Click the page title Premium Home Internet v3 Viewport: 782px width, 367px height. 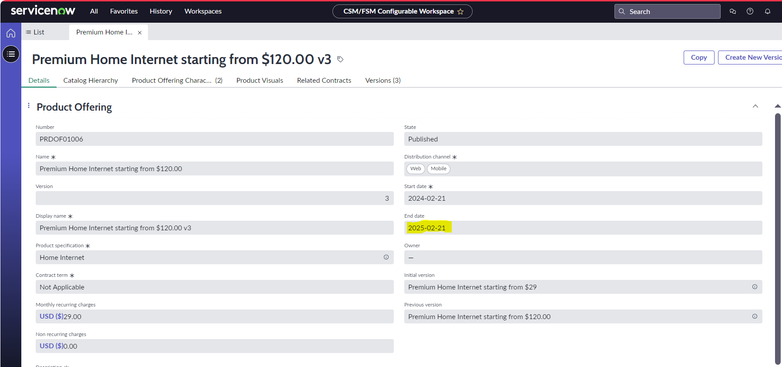(182, 59)
